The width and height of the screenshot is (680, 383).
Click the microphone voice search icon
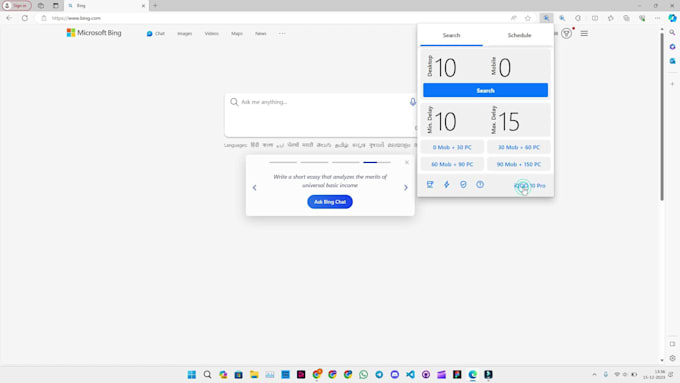(x=412, y=102)
